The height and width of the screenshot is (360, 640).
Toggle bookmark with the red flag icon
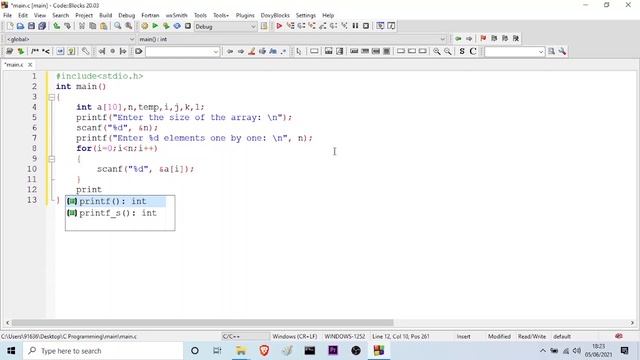(483, 38)
